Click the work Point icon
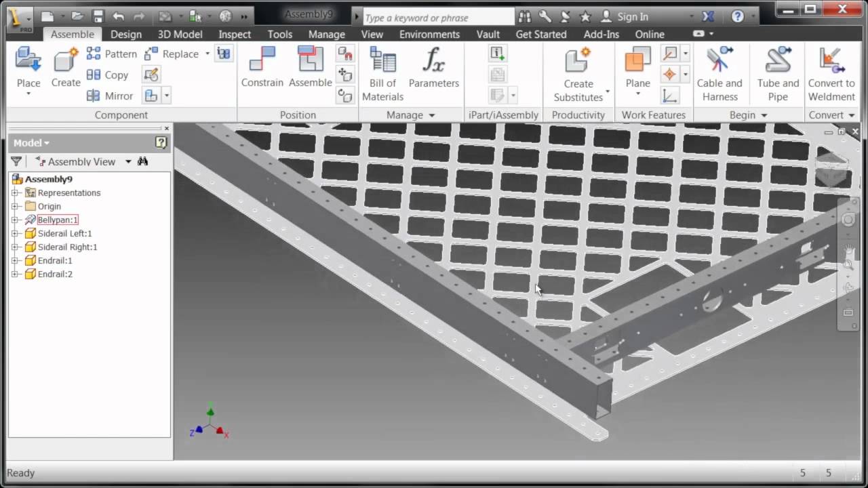This screenshot has width=868, height=488. coord(670,75)
